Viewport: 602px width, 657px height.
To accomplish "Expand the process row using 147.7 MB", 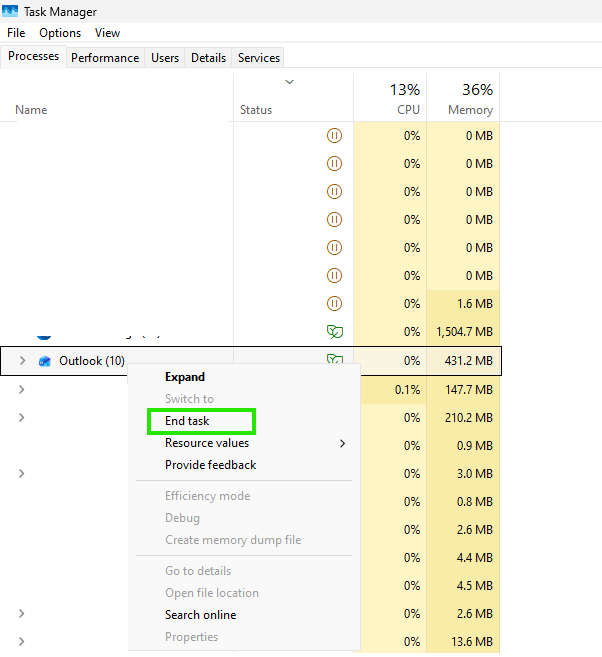I will click(x=21, y=390).
